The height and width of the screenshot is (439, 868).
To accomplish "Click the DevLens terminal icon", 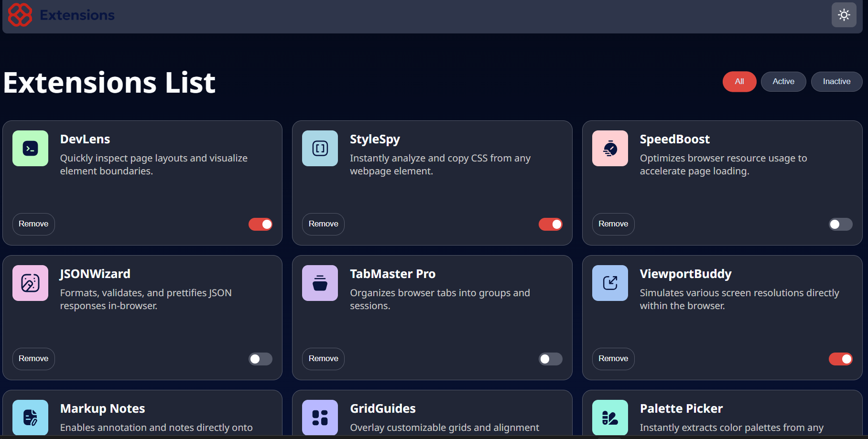I will click(x=30, y=149).
